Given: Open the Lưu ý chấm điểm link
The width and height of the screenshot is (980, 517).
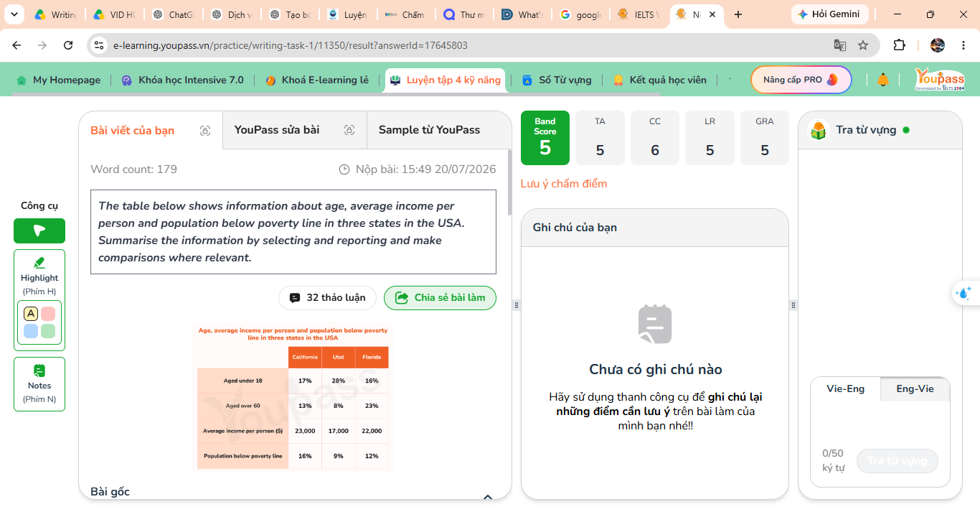Looking at the screenshot, I should (x=564, y=184).
